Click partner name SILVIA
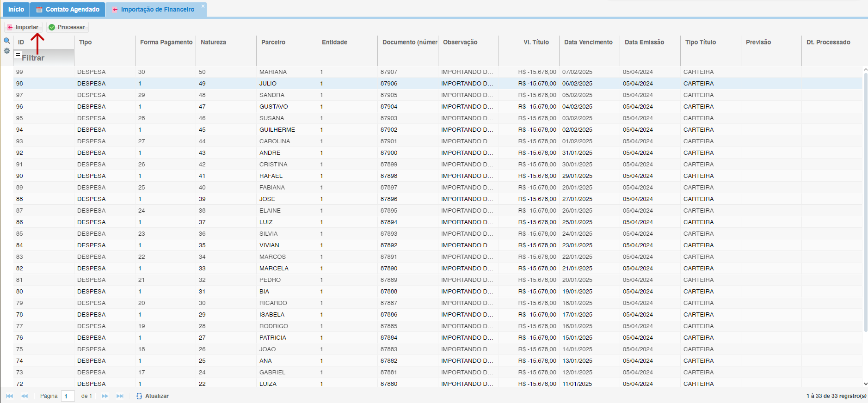 point(269,233)
